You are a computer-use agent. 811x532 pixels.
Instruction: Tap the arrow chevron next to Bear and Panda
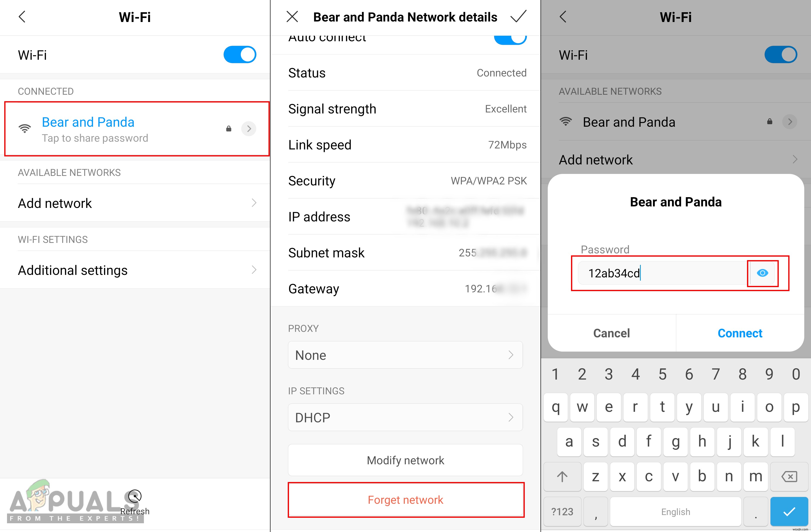coord(249,128)
